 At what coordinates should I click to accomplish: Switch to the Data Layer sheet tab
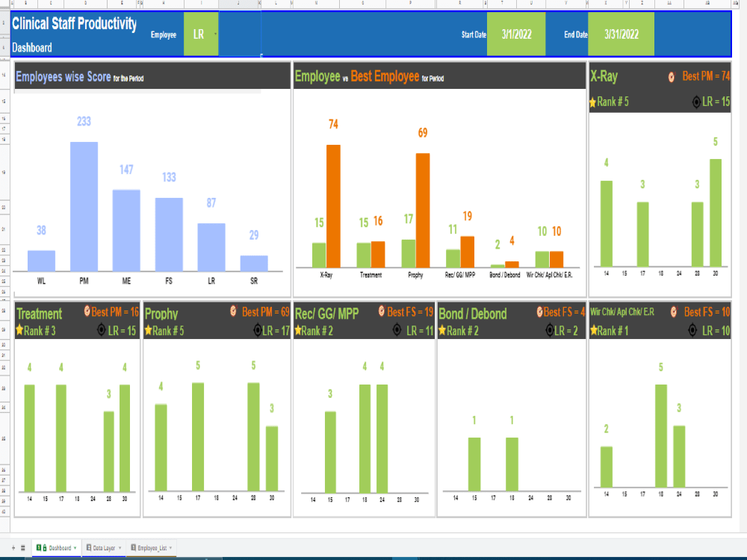pos(104,547)
